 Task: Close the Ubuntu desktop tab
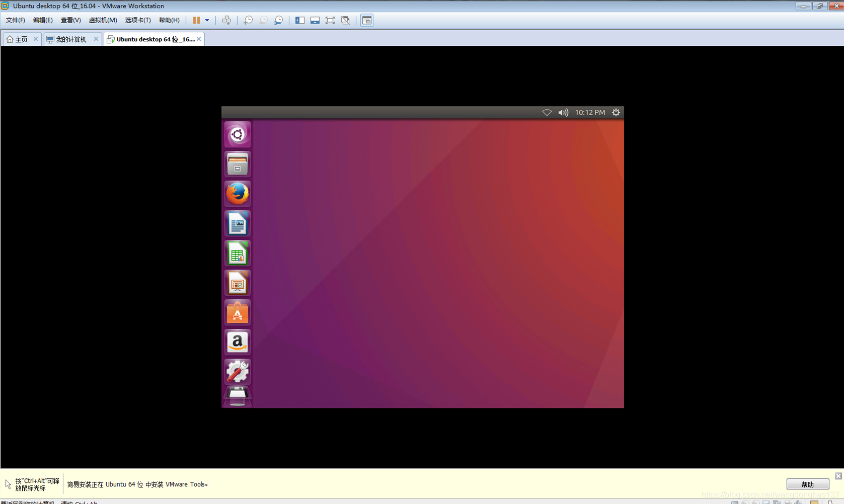tap(199, 39)
